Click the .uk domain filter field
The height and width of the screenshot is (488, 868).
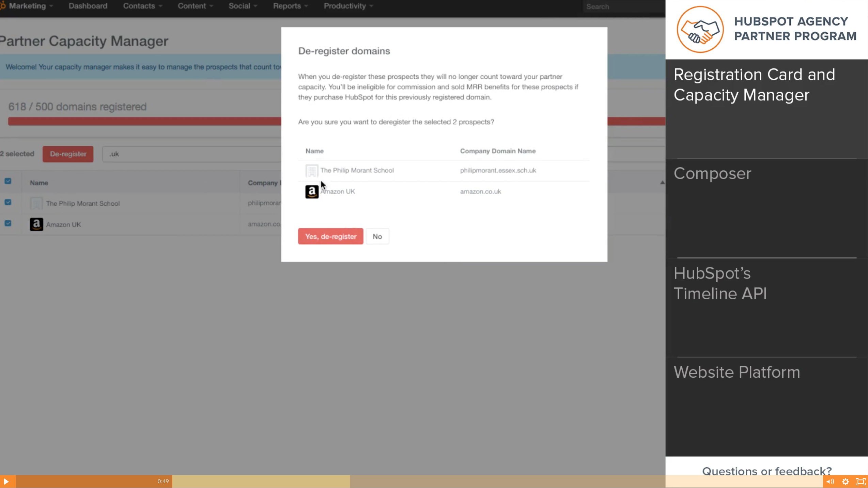(x=192, y=154)
